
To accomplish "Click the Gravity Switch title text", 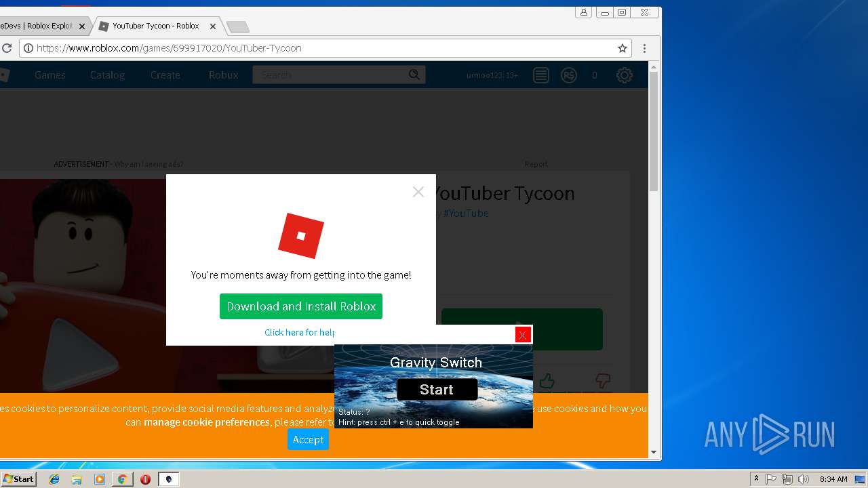I will pyautogui.click(x=436, y=363).
